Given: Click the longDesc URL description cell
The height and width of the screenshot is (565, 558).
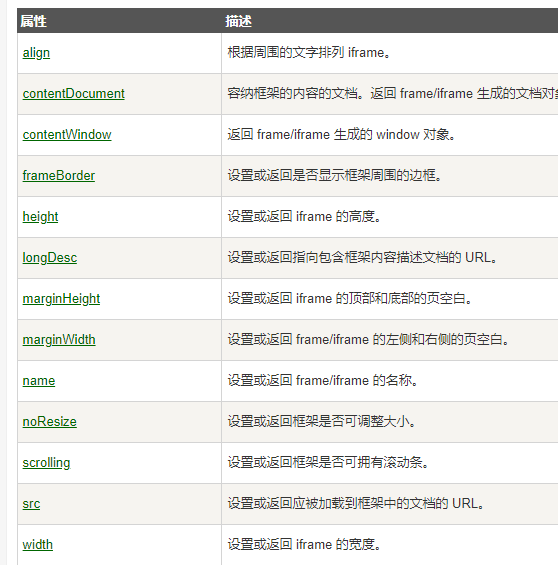Looking at the screenshot, I should (x=390, y=258).
